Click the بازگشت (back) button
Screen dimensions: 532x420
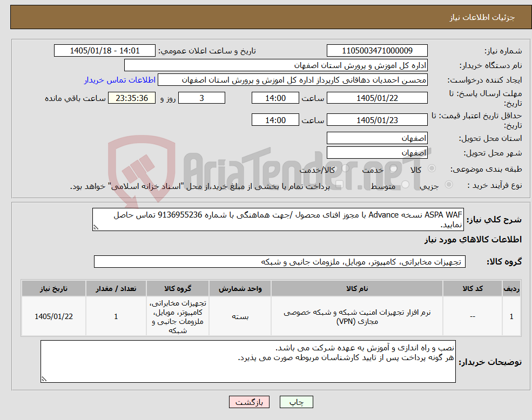pos(249,402)
